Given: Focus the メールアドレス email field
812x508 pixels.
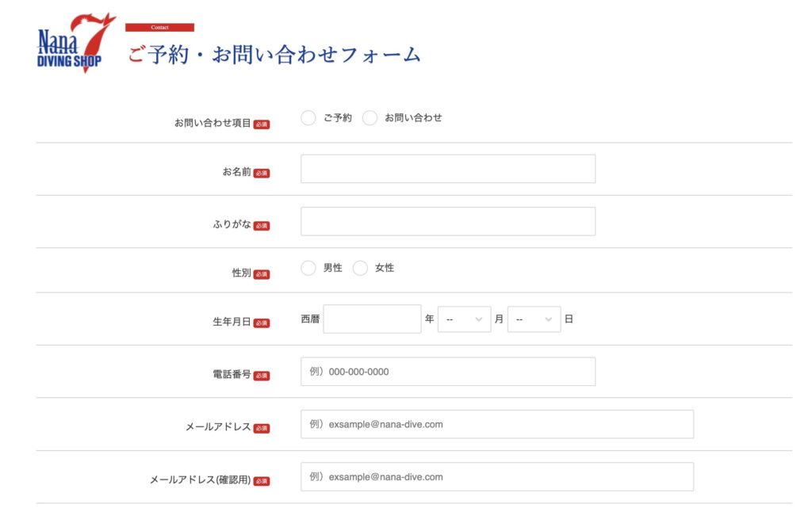Looking at the screenshot, I should pos(496,424).
